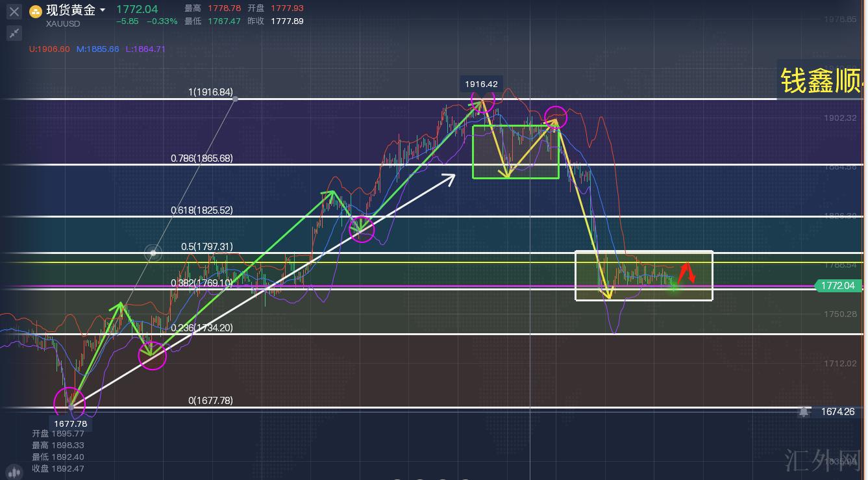Click the 1750.28 price axis label
The image size is (868, 480).
839,314
